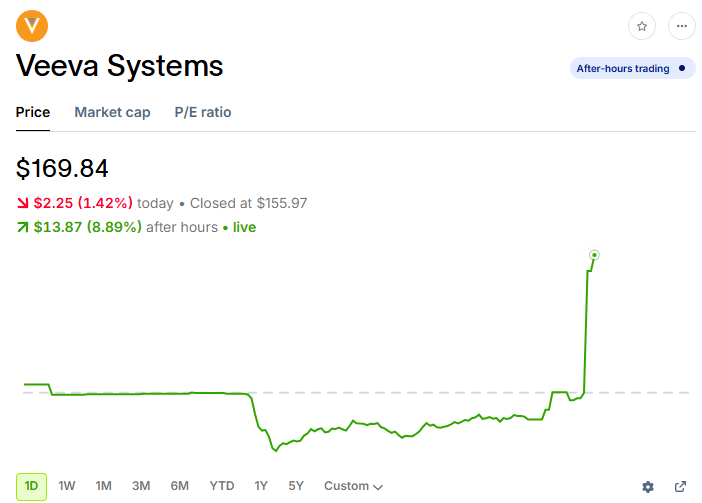This screenshot has height=503, width=702.
Task: Click the Veeva Systems orange logo
Action: click(x=32, y=26)
